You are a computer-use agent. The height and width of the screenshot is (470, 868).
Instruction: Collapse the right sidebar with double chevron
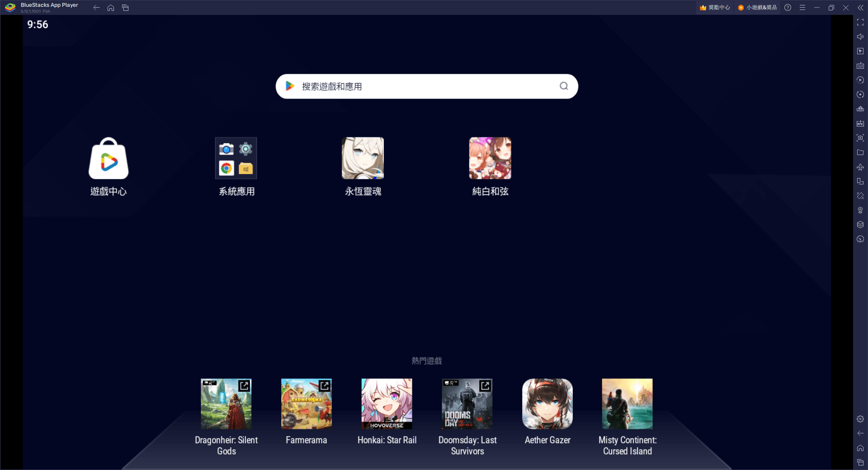[x=860, y=8]
